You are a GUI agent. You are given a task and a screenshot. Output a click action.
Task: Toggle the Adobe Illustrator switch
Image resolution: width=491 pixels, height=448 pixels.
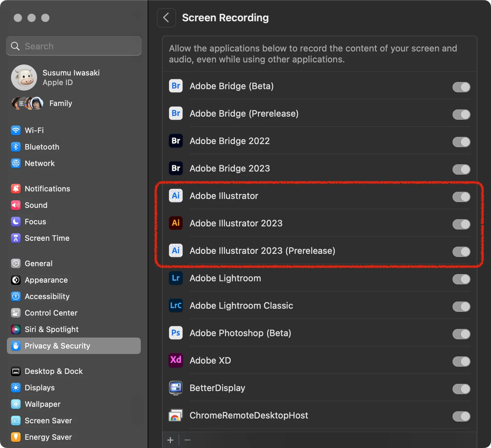pos(461,197)
